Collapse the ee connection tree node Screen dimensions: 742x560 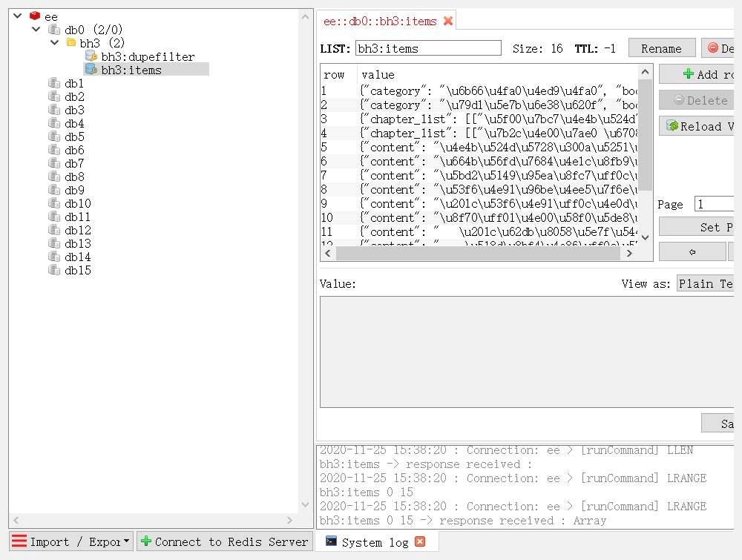[x=18, y=16]
